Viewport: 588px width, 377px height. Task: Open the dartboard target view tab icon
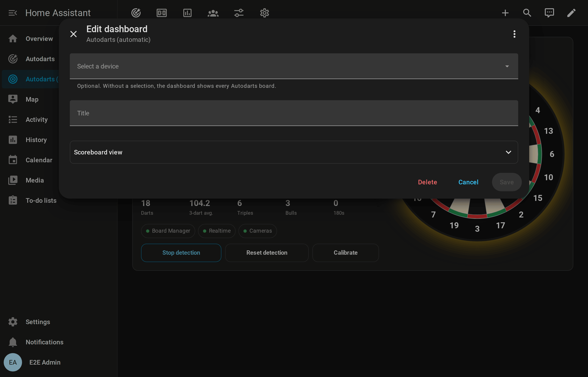(136, 13)
